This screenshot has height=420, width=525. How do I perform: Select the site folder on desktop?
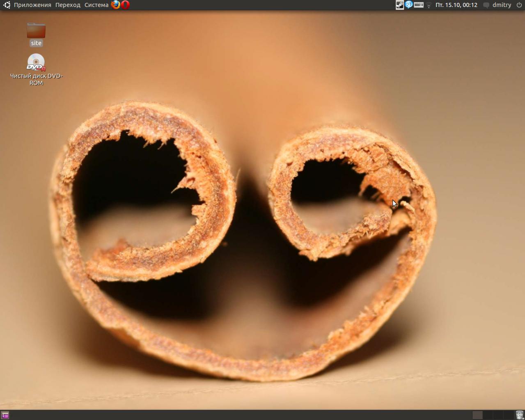coord(36,31)
